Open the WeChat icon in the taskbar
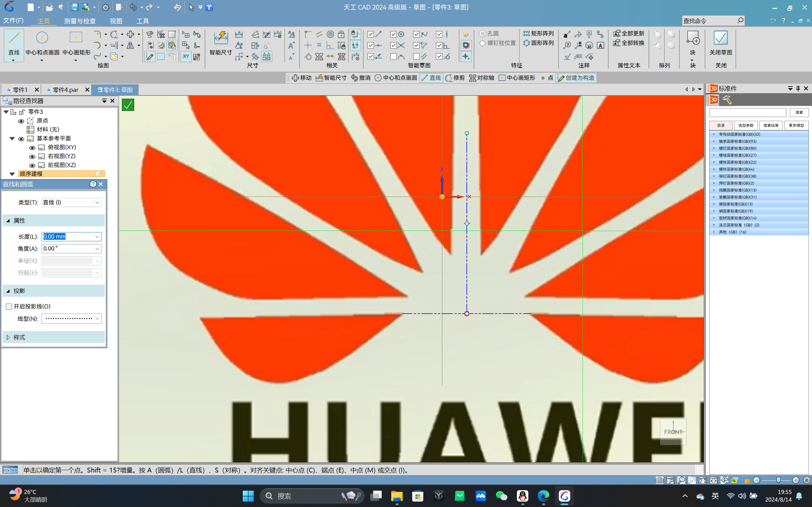This screenshot has width=812, height=507. 501,496
